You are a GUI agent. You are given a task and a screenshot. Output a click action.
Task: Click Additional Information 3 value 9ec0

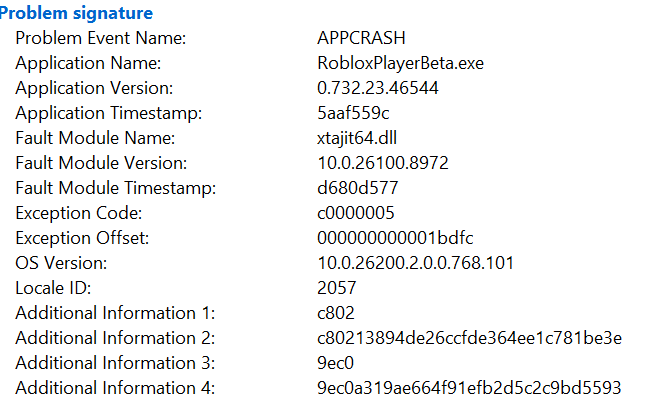tap(335, 363)
